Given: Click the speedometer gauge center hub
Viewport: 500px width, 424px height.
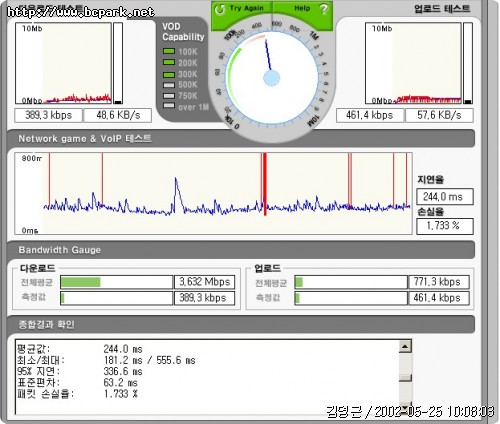Looking at the screenshot, I should coord(271,79).
